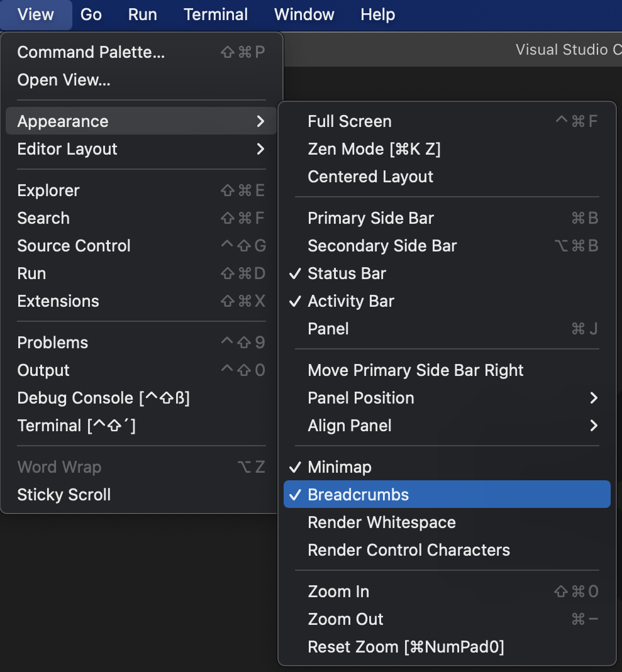Screen dimensions: 622x672
Task: Open the Explorer view
Action: (x=48, y=190)
